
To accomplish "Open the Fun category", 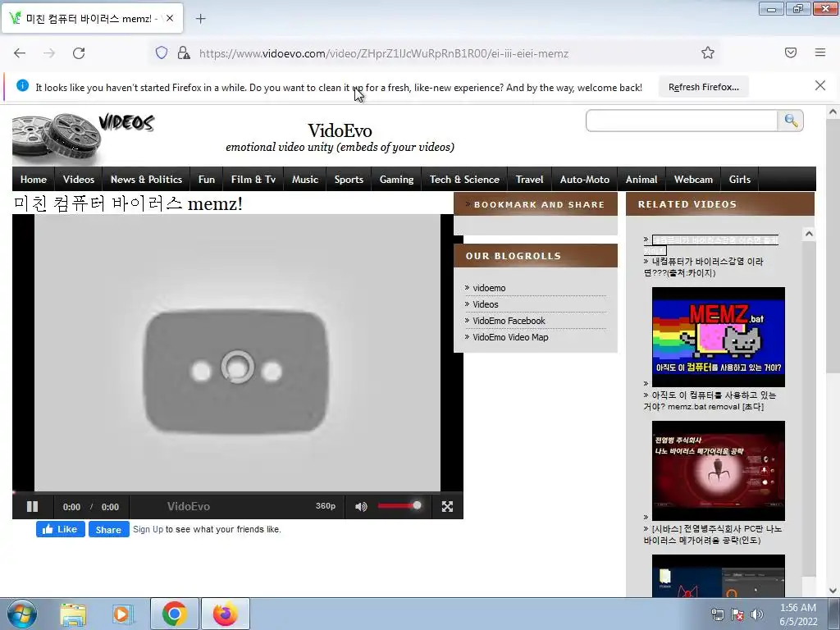I will [206, 180].
